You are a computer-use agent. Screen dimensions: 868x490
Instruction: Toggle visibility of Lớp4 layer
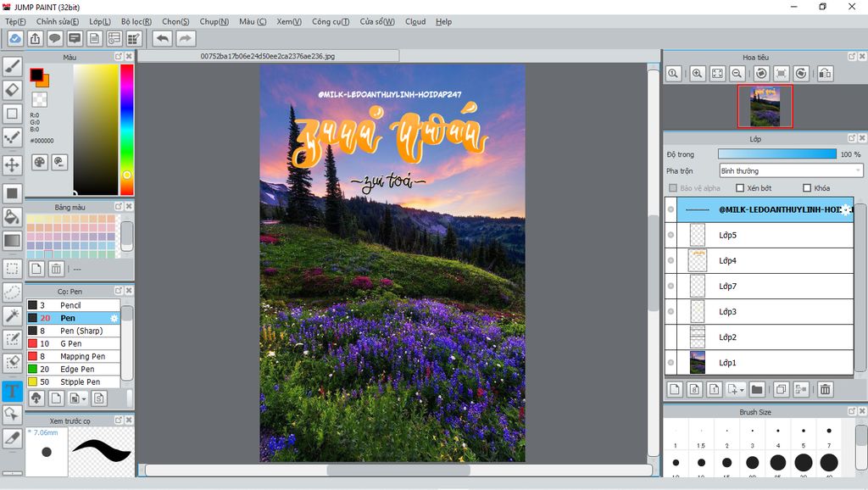pyautogui.click(x=671, y=260)
